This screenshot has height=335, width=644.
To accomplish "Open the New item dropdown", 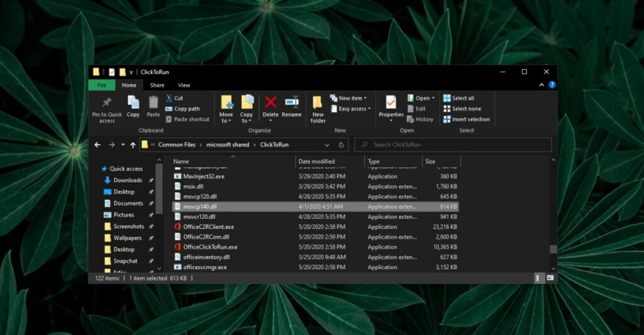I will pyautogui.click(x=352, y=98).
